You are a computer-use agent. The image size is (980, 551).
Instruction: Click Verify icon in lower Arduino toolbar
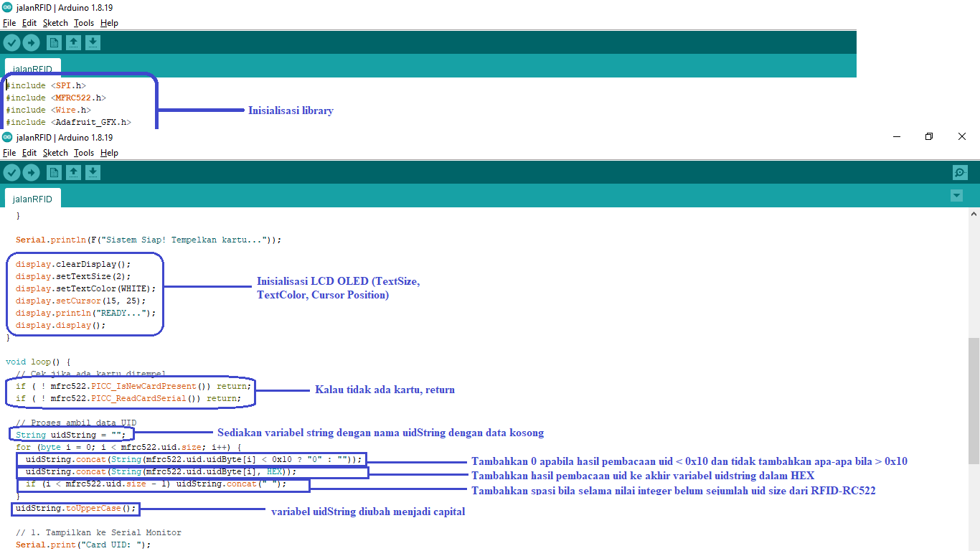11,173
